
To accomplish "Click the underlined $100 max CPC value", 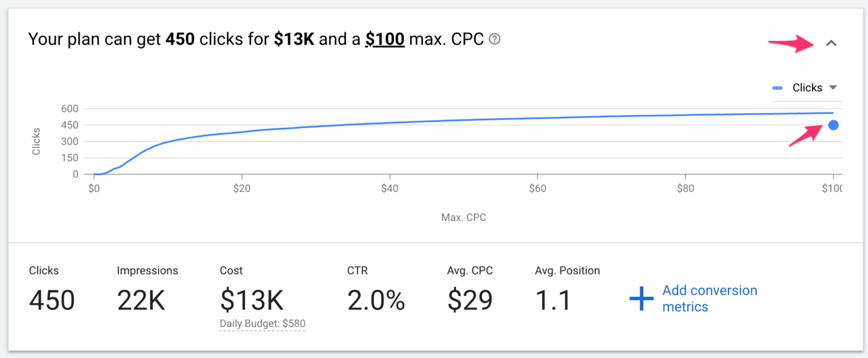I will pyautogui.click(x=385, y=39).
